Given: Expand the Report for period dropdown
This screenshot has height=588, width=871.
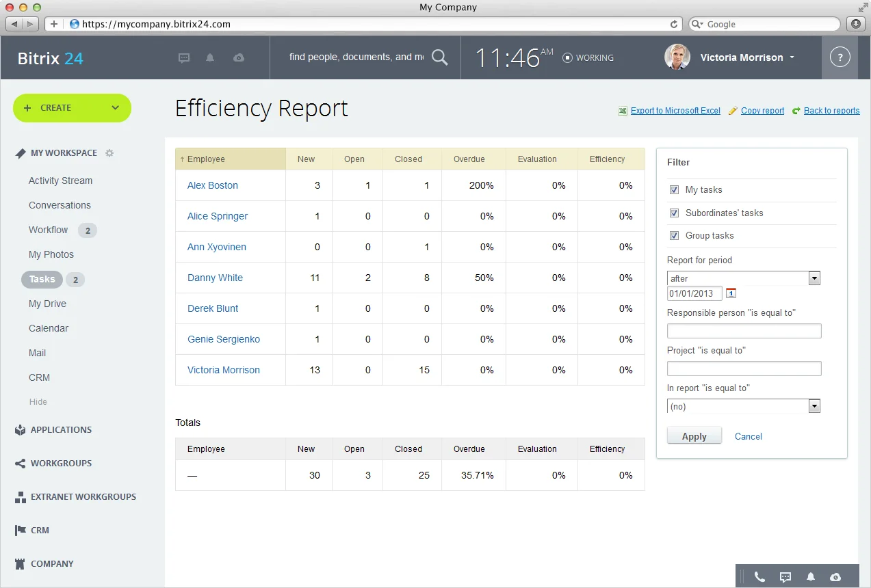Looking at the screenshot, I should [743, 278].
